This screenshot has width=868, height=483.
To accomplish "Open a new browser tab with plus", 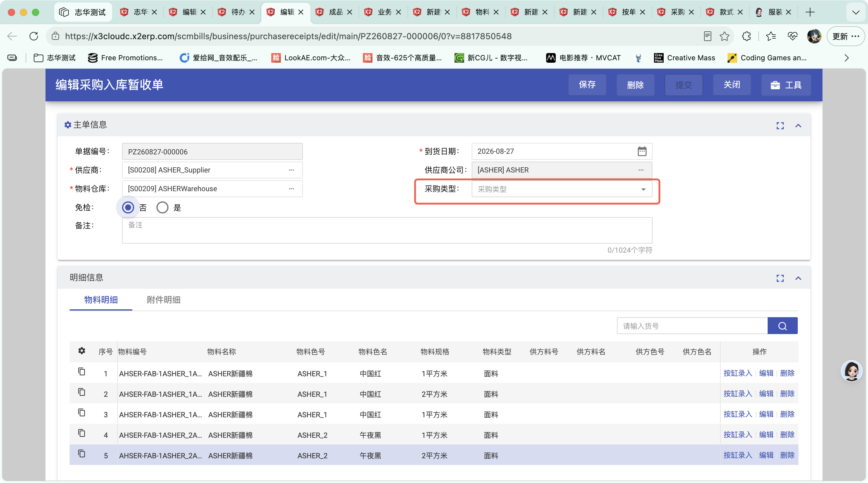I will point(810,12).
